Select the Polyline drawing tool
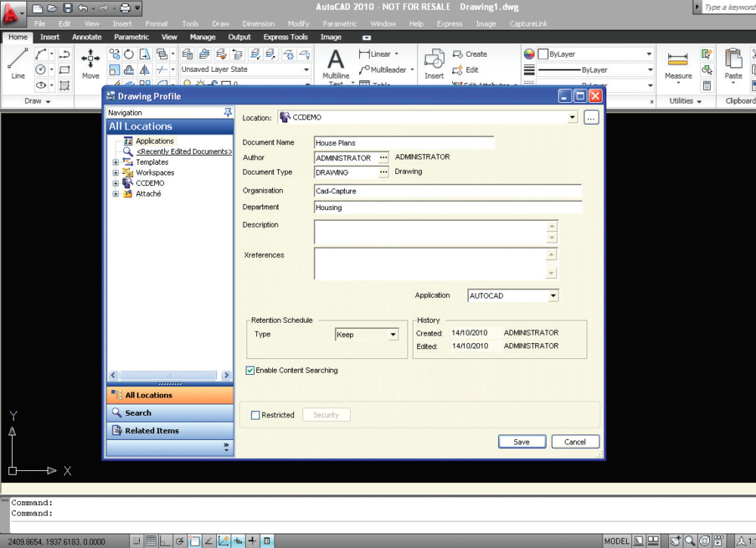Screen dimensions: 756x548 [64, 54]
